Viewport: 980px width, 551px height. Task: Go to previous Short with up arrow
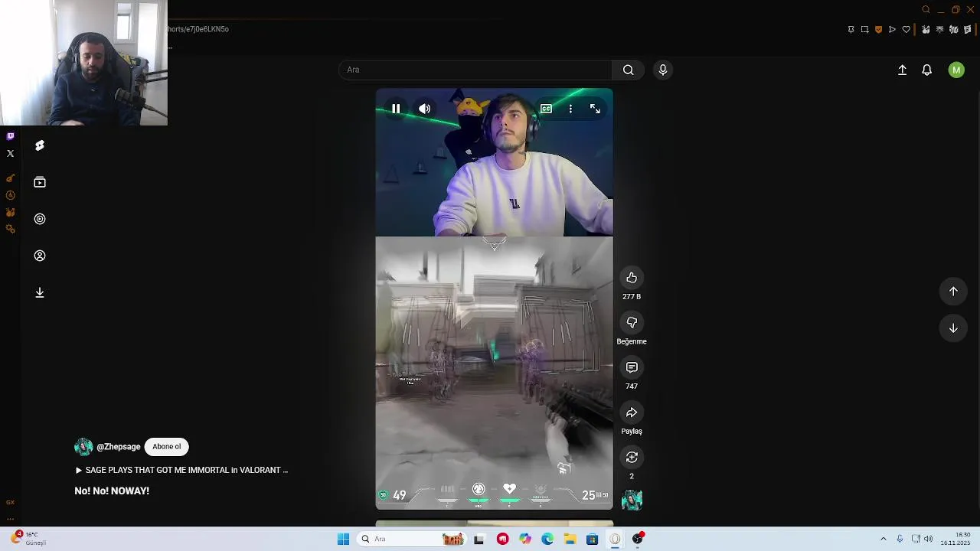point(953,291)
